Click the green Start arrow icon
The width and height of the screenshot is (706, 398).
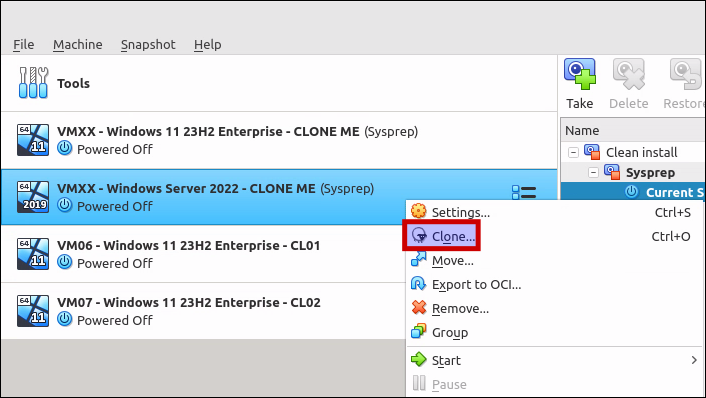(419, 359)
